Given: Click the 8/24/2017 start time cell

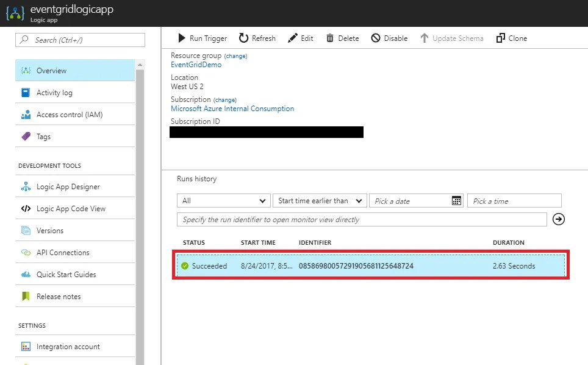Looking at the screenshot, I should pos(267,266).
